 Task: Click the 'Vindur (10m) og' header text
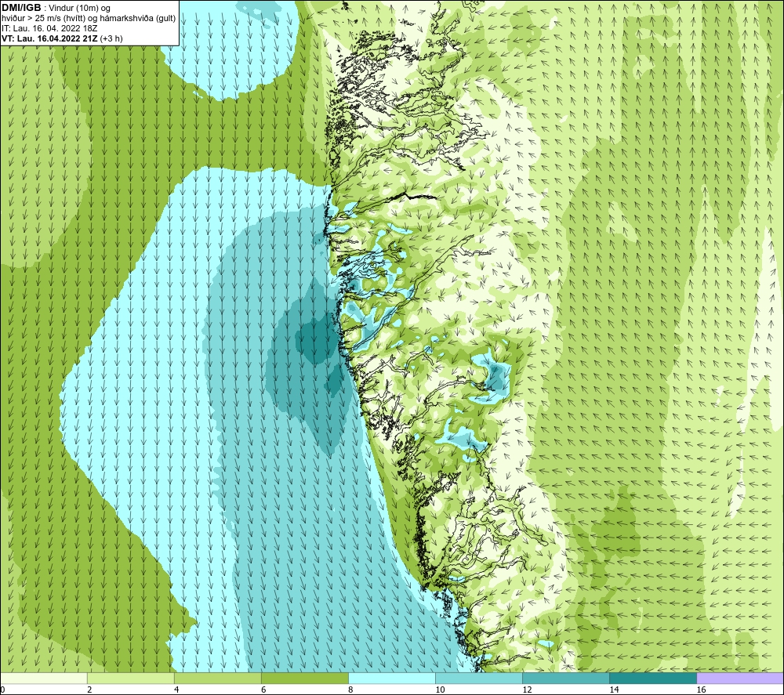[79, 9]
